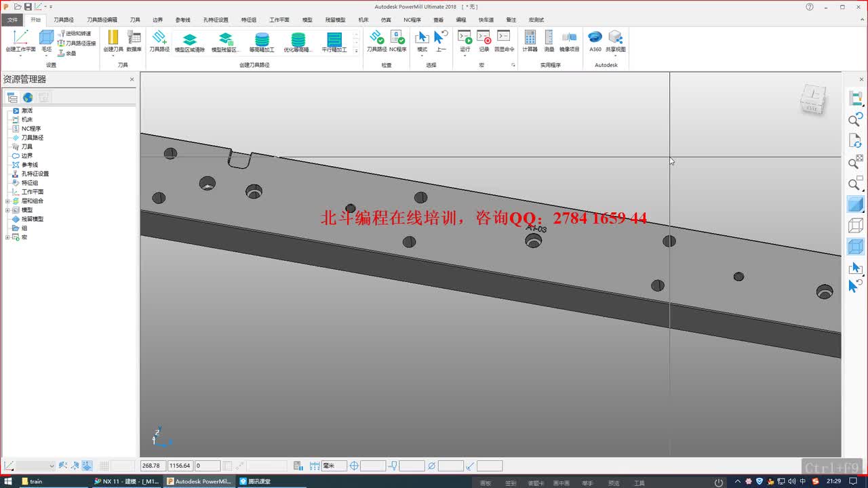The image size is (868, 488).
Task: Toggle wireframe view in right toolbar
Action: [x=855, y=225]
